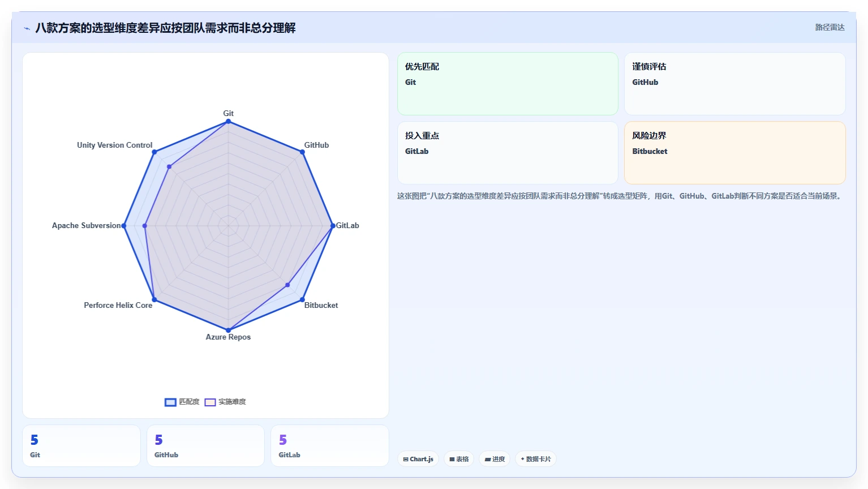Click the GitLab axis label on radar
This screenshot has height=489, width=868.
coord(347,225)
